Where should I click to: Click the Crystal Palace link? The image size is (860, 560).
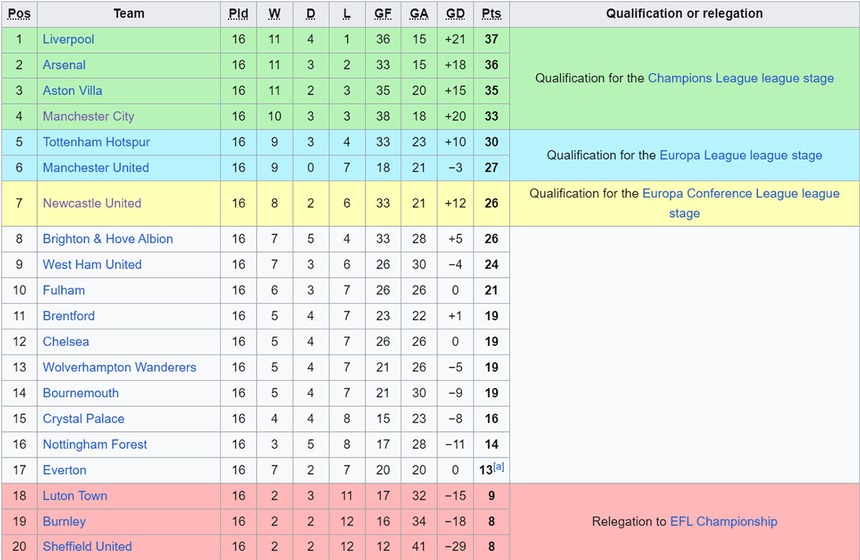(x=84, y=419)
